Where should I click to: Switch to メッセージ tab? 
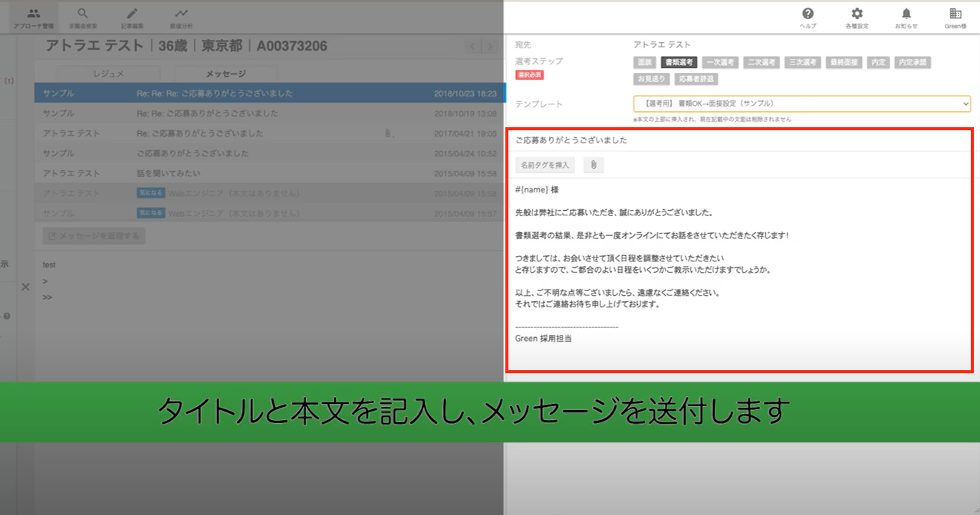(226, 74)
